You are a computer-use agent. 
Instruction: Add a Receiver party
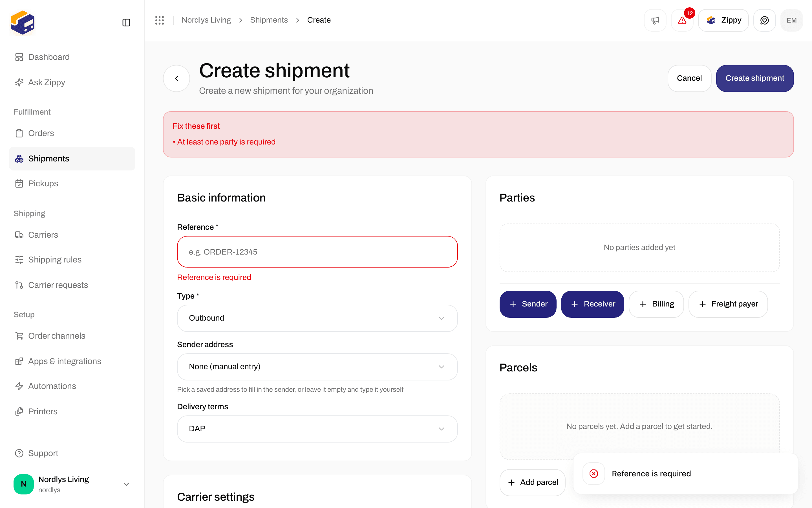pyautogui.click(x=593, y=304)
